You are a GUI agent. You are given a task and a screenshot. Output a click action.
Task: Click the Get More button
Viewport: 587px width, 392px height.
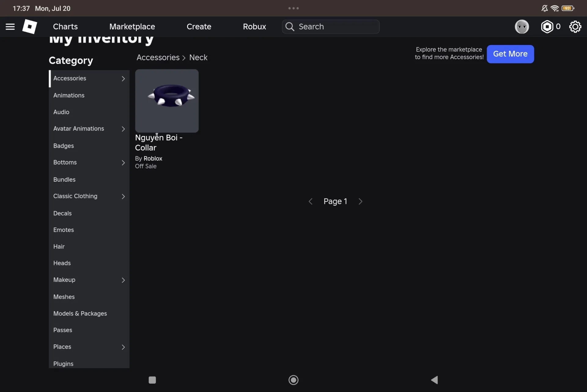click(510, 54)
